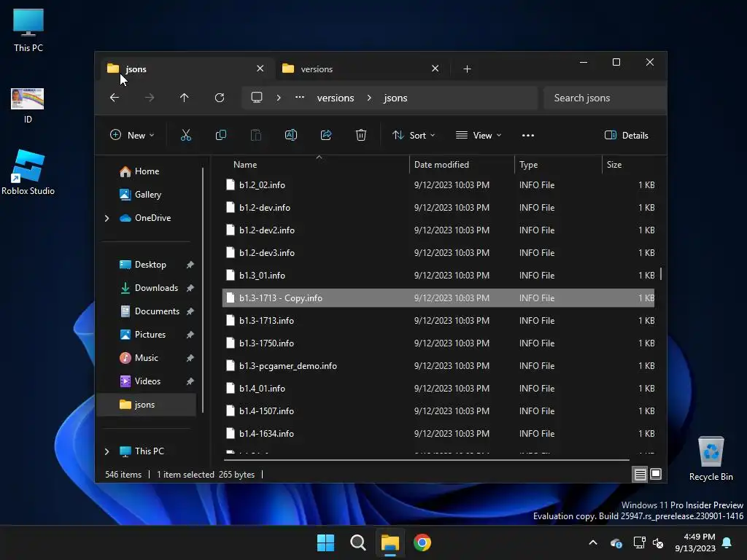Sort by Name column header
This screenshot has height=560, width=747.
(315, 165)
